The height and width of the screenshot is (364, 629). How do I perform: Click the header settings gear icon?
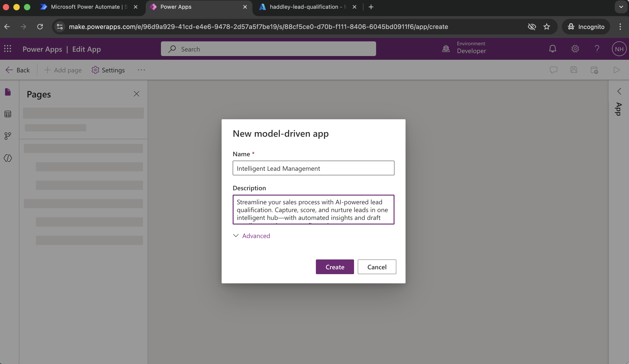click(x=575, y=49)
